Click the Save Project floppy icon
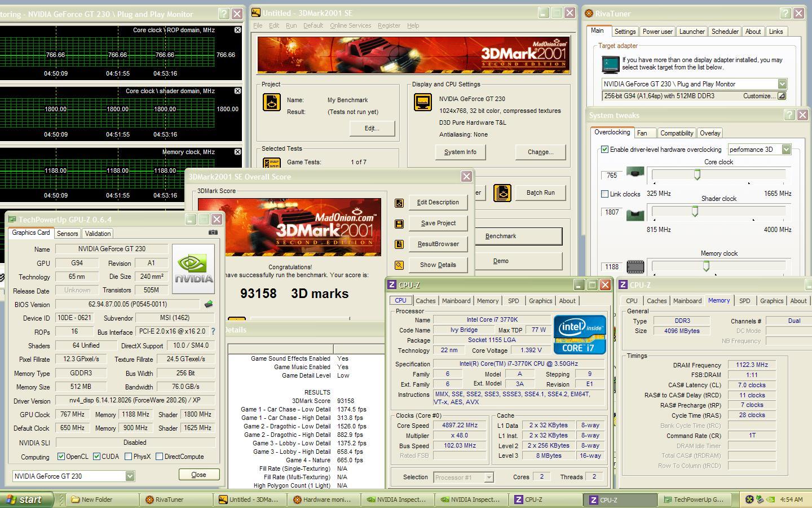Image resolution: width=812 pixels, height=508 pixels. click(399, 224)
